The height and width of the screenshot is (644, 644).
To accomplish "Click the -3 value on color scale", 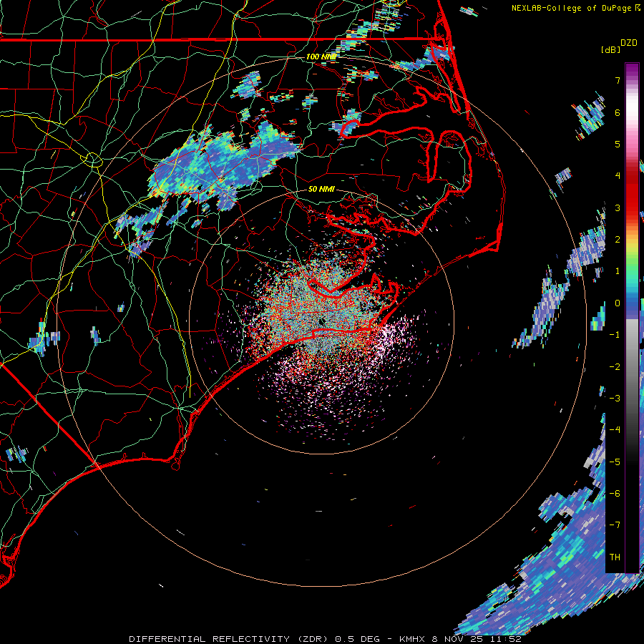I will pos(615,399).
